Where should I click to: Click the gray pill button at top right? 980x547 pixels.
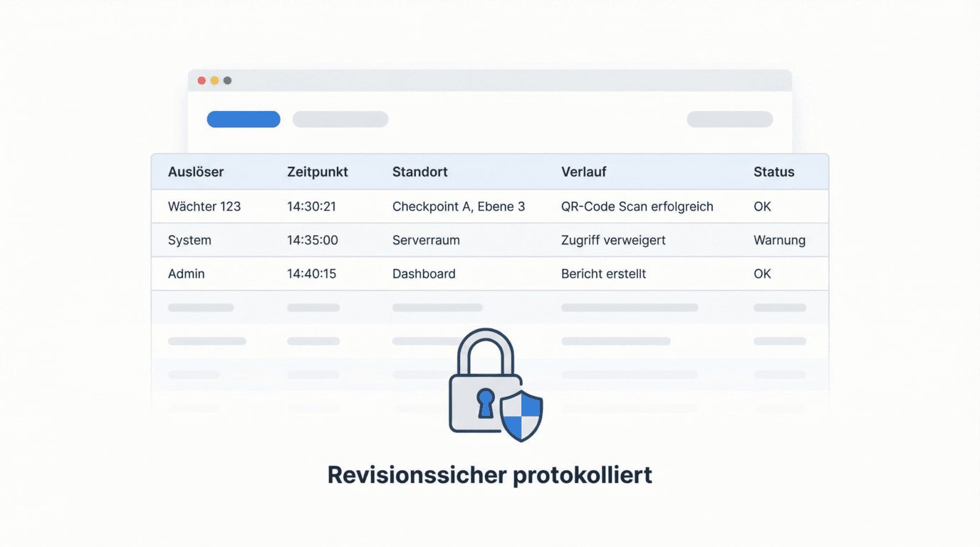click(x=729, y=119)
